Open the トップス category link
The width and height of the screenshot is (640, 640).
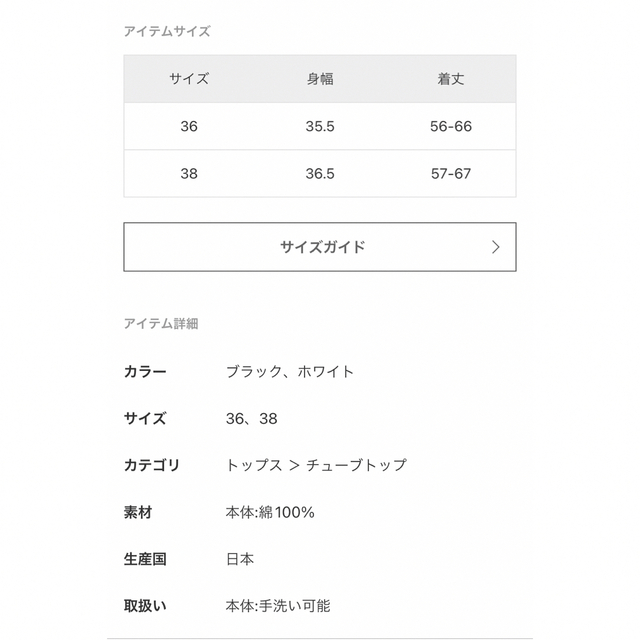point(254,465)
